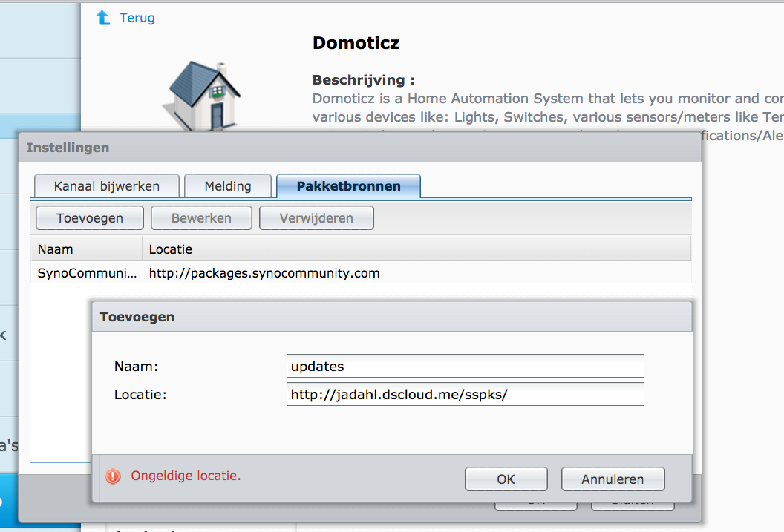Click the Naam input field containing updates
Screen dimensions: 784x532
click(x=465, y=366)
